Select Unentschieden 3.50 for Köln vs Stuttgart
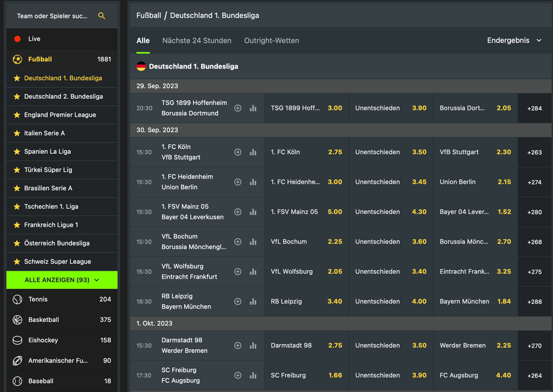 (391, 152)
